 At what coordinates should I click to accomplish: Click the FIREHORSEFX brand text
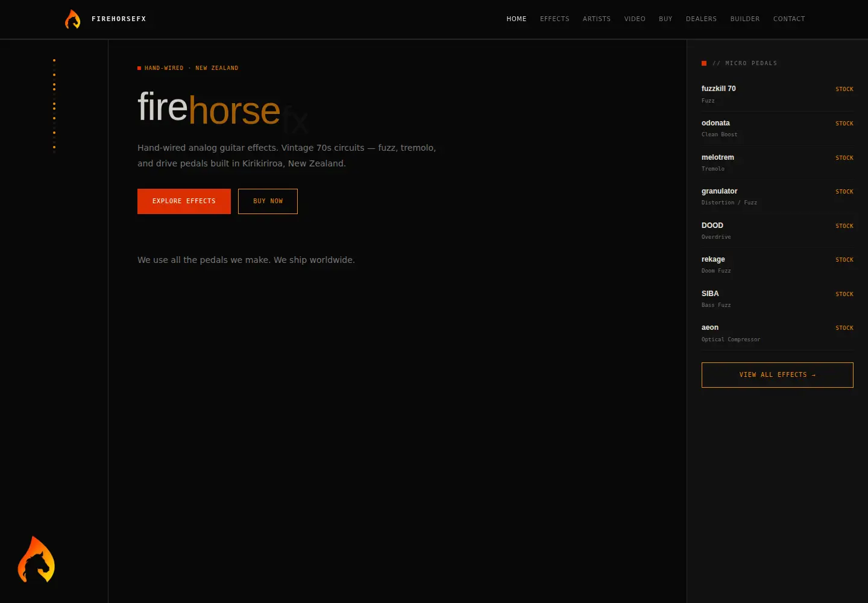click(119, 19)
